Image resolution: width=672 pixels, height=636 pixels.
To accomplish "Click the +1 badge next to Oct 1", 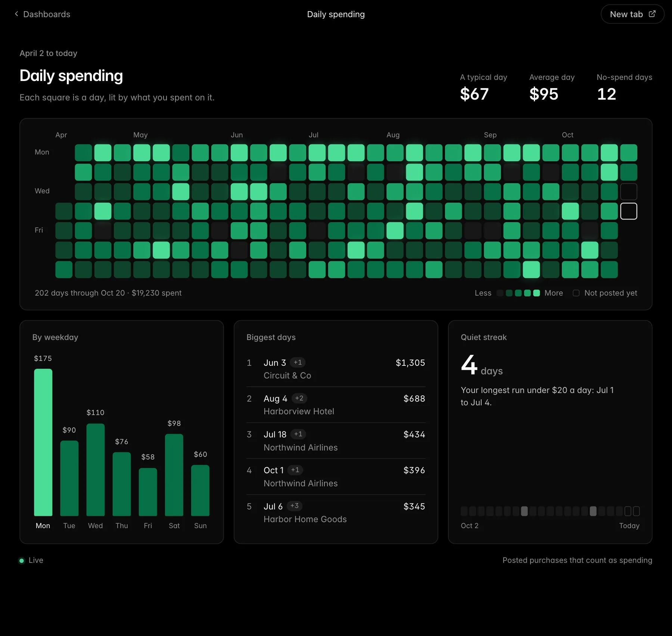I will click(295, 470).
